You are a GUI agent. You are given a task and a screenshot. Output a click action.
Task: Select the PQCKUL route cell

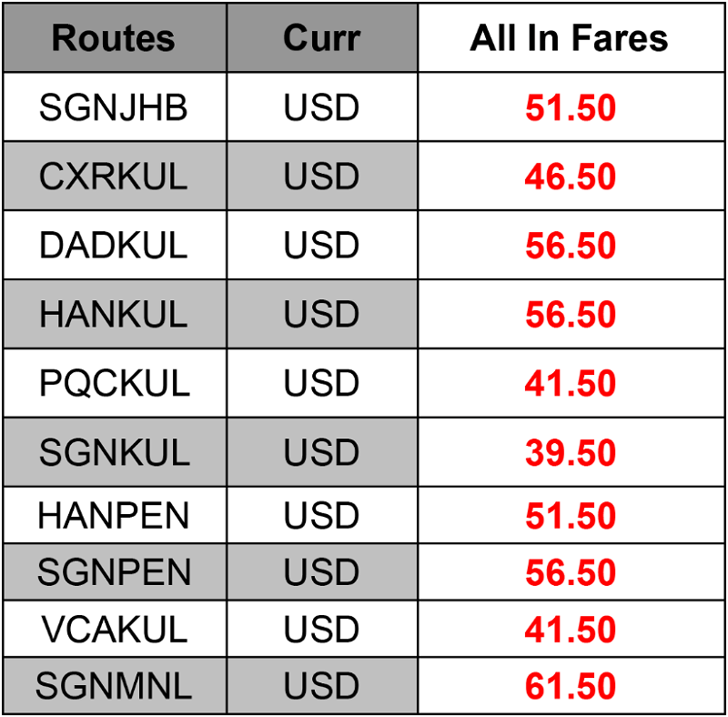tap(114, 384)
